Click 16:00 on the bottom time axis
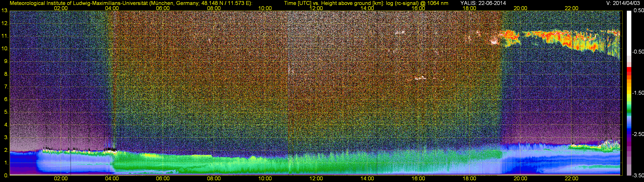The width and height of the screenshot is (644, 182). [418, 179]
